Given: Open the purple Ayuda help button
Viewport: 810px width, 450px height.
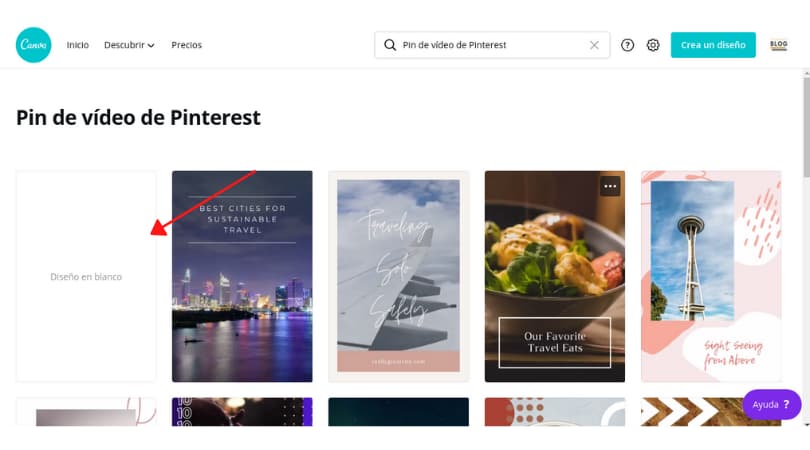Looking at the screenshot, I should point(771,405).
